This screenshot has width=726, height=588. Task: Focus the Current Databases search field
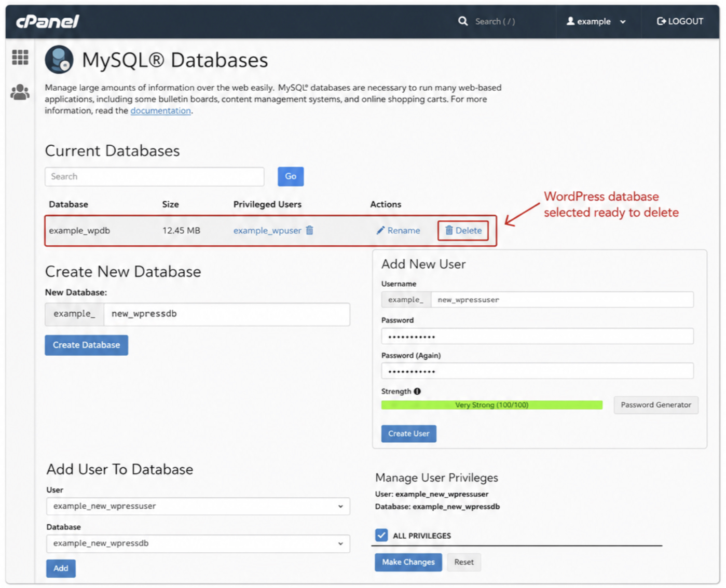155,177
